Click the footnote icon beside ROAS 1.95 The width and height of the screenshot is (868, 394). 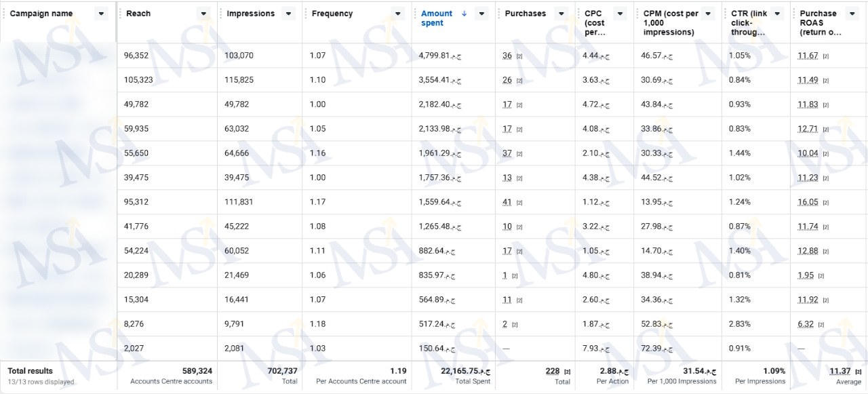821,276
